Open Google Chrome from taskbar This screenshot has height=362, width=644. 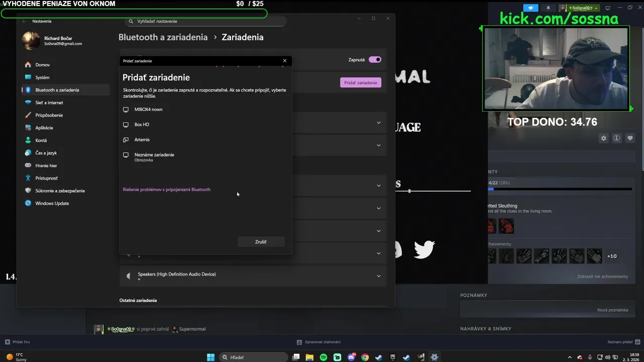tap(365, 357)
